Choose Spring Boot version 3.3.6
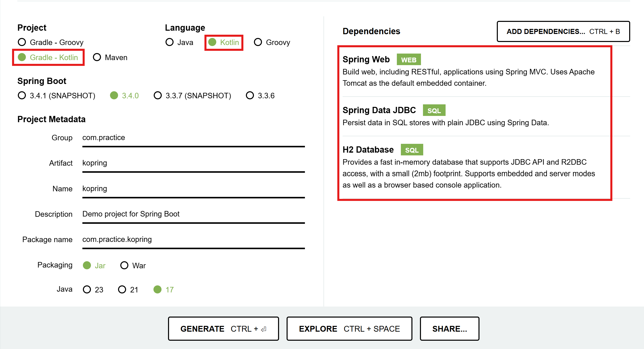Screen dimensions: 644x349 point(260,96)
